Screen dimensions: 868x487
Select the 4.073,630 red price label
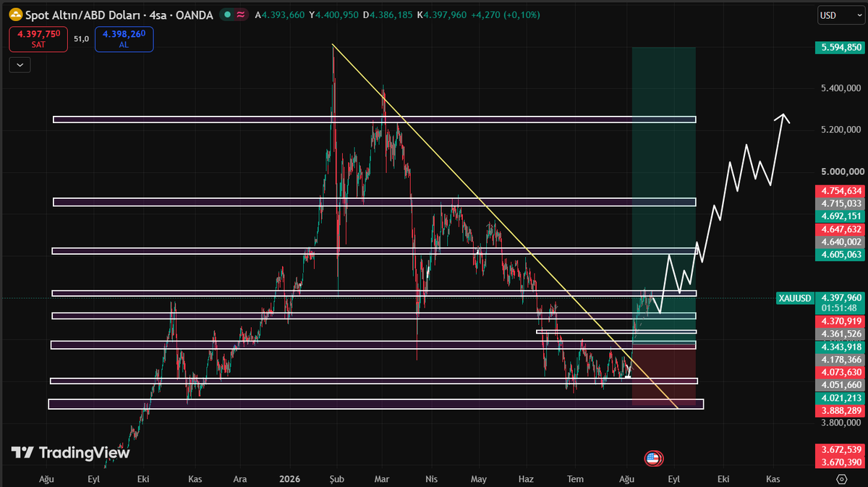click(840, 372)
